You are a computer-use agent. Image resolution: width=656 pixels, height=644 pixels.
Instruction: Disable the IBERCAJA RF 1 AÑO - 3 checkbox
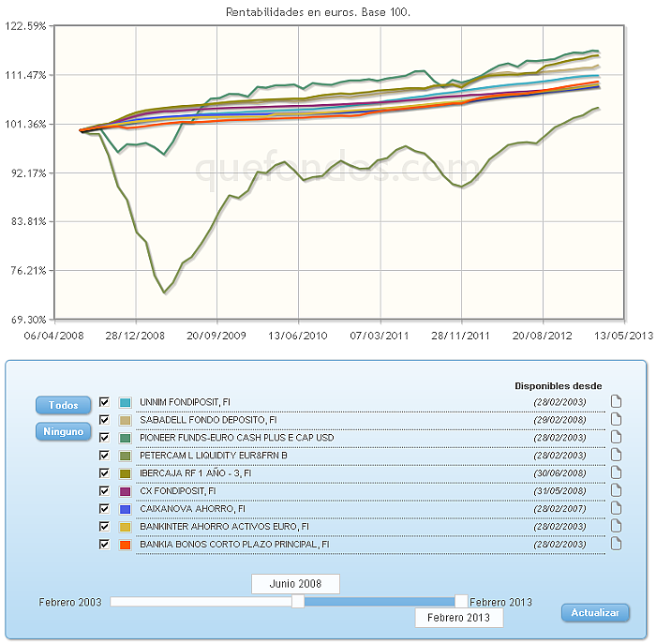tap(104, 473)
